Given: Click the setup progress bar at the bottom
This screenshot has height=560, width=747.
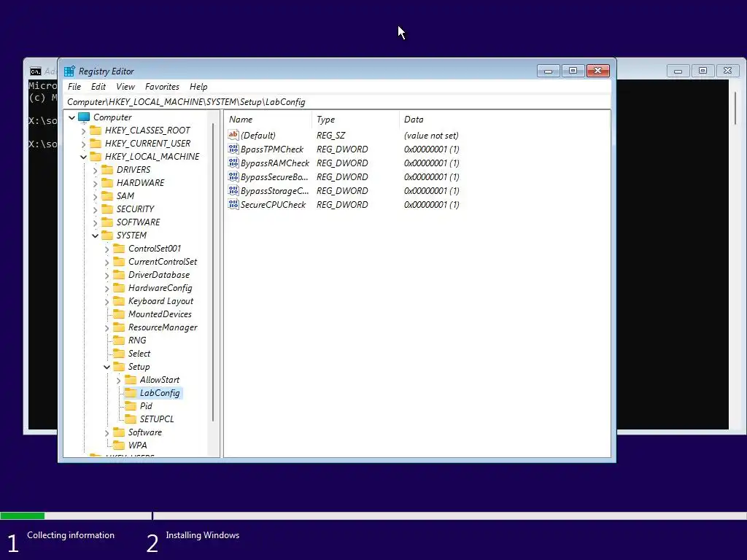Looking at the screenshot, I should coord(373,516).
